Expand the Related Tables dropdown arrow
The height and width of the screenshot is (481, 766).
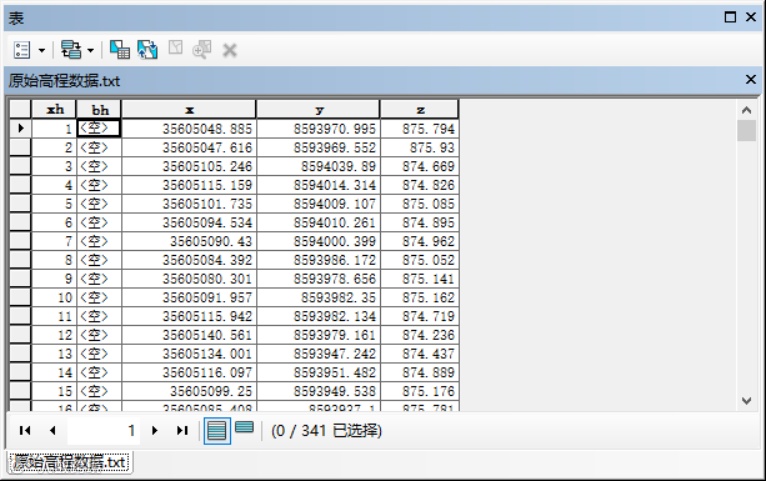click(x=90, y=50)
